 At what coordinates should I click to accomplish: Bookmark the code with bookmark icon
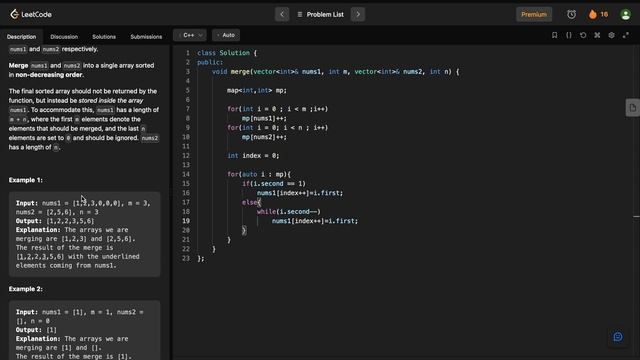tap(554, 35)
